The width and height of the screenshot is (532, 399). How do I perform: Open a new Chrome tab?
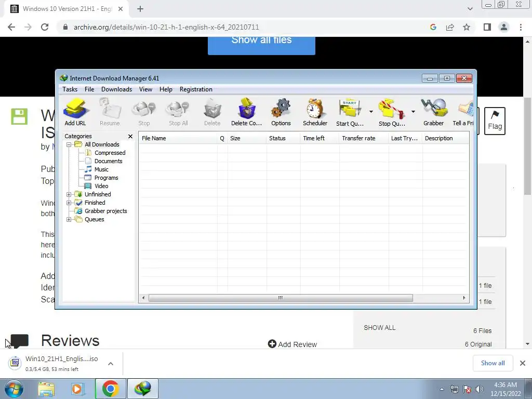click(140, 9)
